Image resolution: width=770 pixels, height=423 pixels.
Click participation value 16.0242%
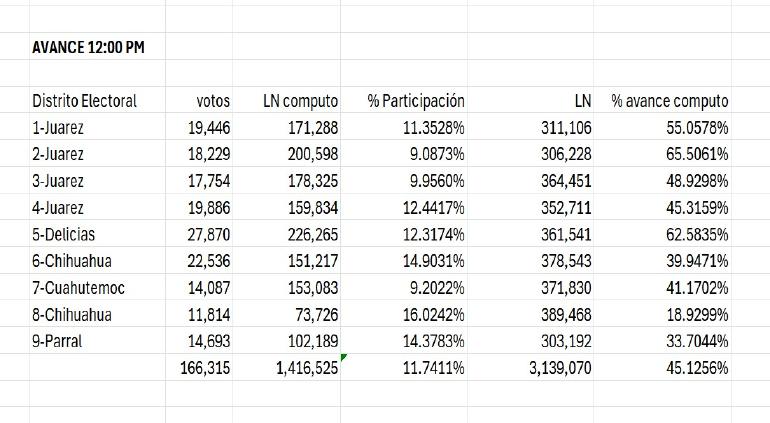(434, 315)
